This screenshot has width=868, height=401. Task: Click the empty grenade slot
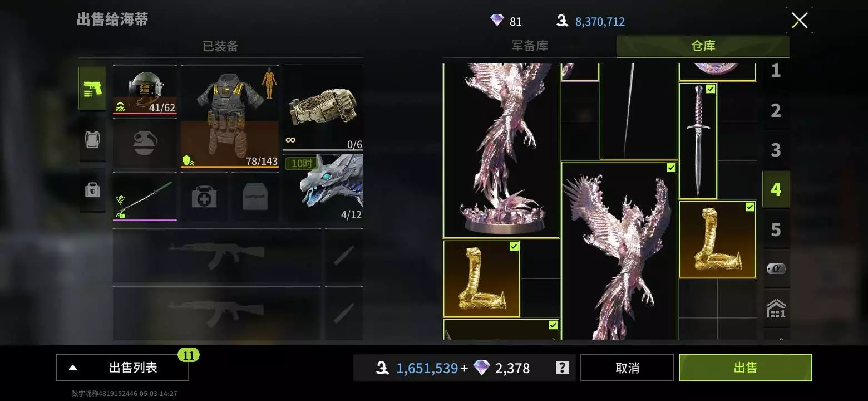click(x=145, y=143)
